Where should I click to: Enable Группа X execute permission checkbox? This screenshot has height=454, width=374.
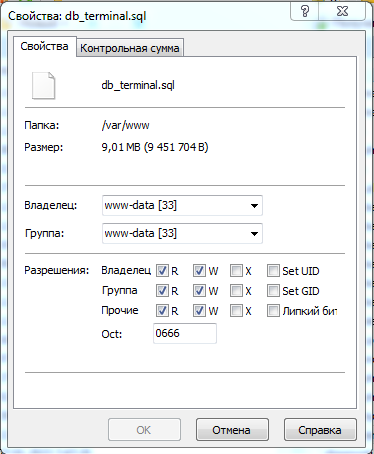236,291
